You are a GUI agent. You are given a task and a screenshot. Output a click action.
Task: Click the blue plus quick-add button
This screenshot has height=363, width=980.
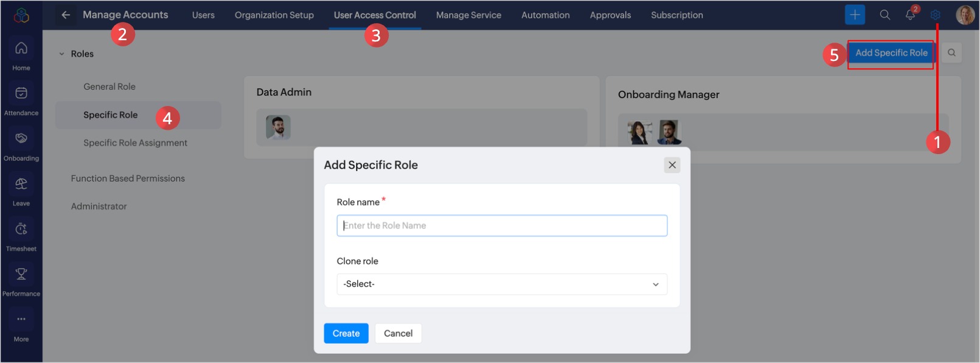point(855,15)
